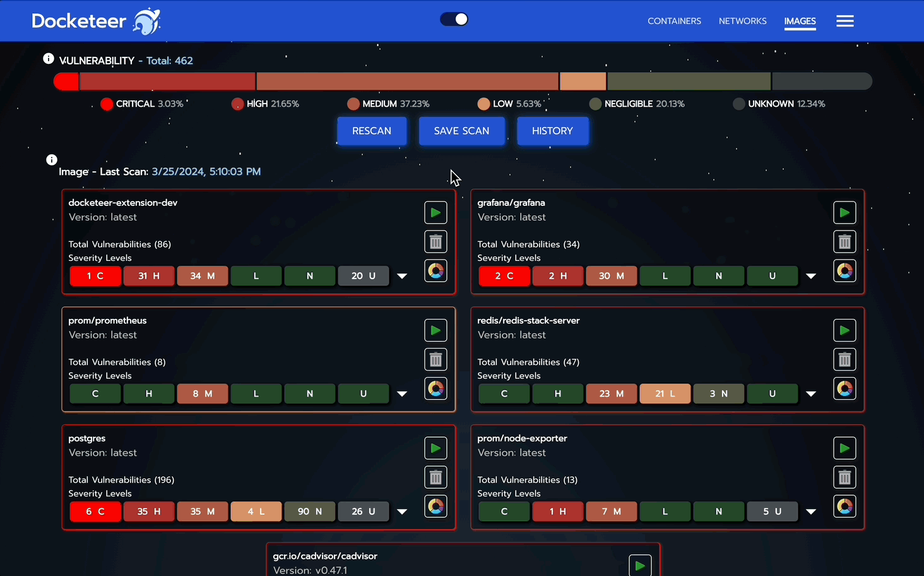Viewport: 924px width, 576px height.
Task: Delete the prom/prometheus image
Action: pos(435,359)
